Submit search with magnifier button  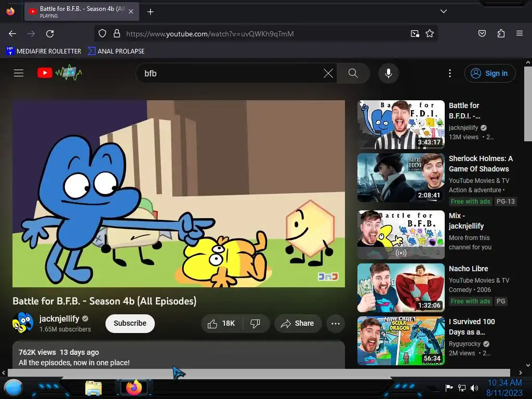(x=353, y=73)
